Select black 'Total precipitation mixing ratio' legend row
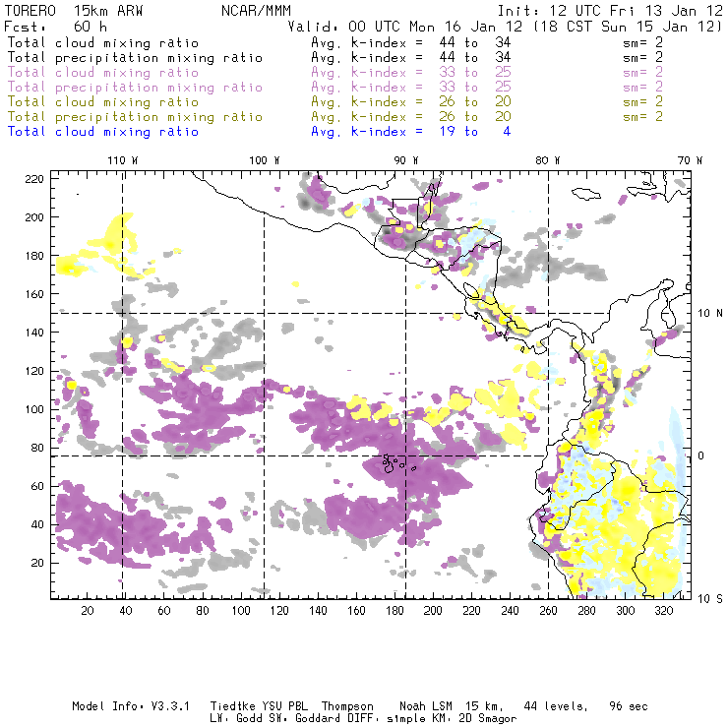 pos(334,58)
